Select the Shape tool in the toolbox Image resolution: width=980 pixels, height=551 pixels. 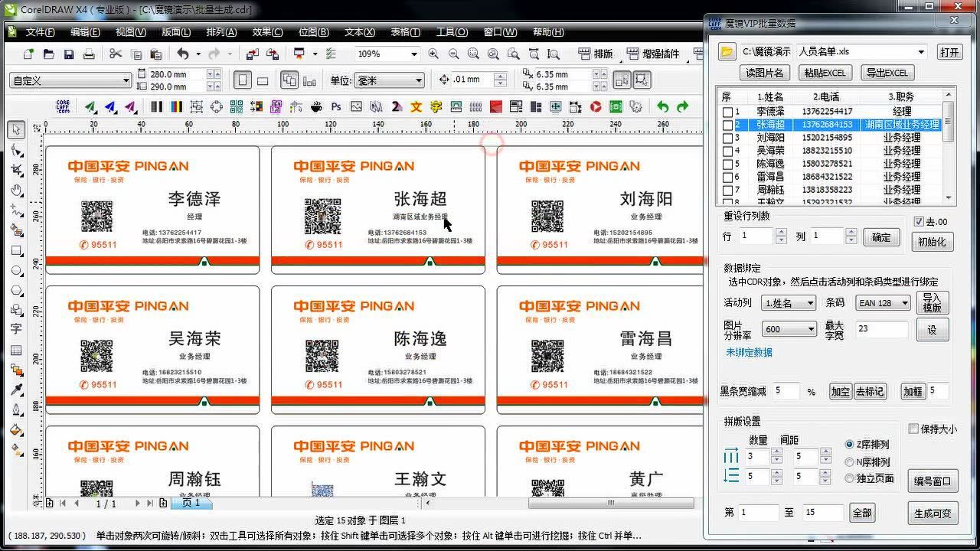(x=16, y=150)
